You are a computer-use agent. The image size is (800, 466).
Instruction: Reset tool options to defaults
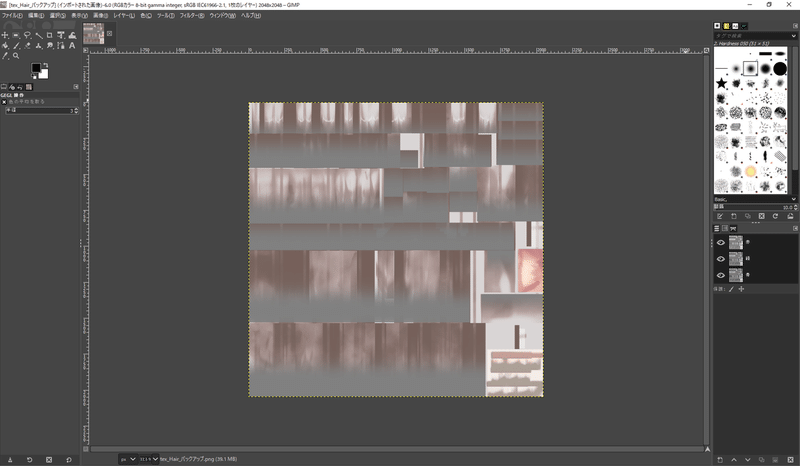pos(69,460)
